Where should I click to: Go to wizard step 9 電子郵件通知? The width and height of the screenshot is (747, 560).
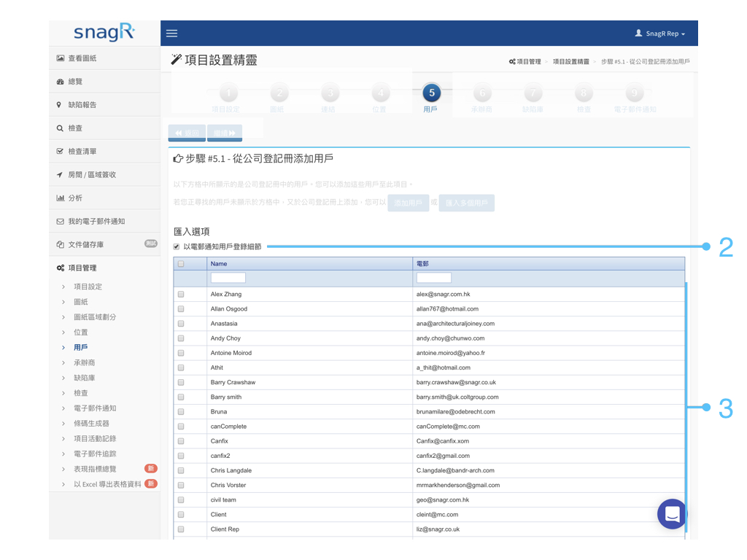coord(634,93)
